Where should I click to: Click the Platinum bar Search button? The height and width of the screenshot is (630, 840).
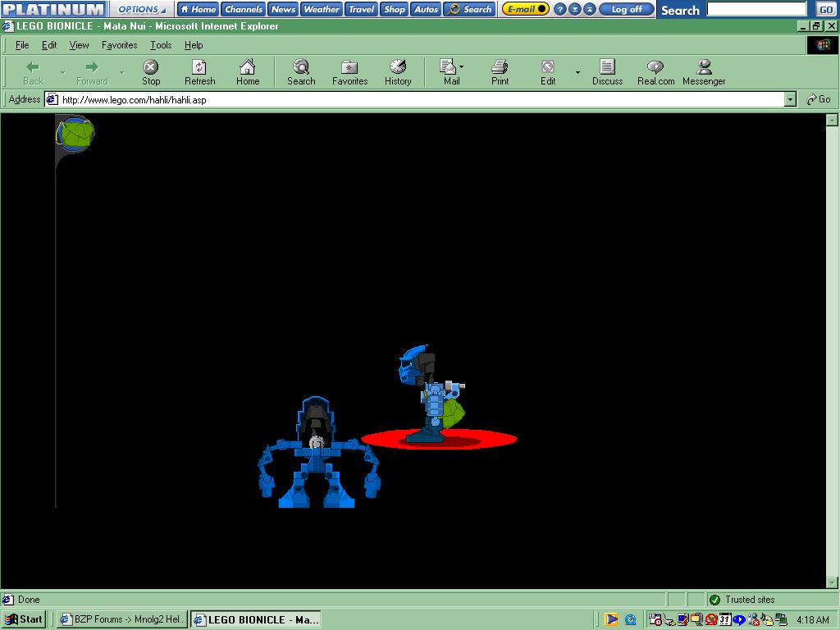tap(470, 9)
